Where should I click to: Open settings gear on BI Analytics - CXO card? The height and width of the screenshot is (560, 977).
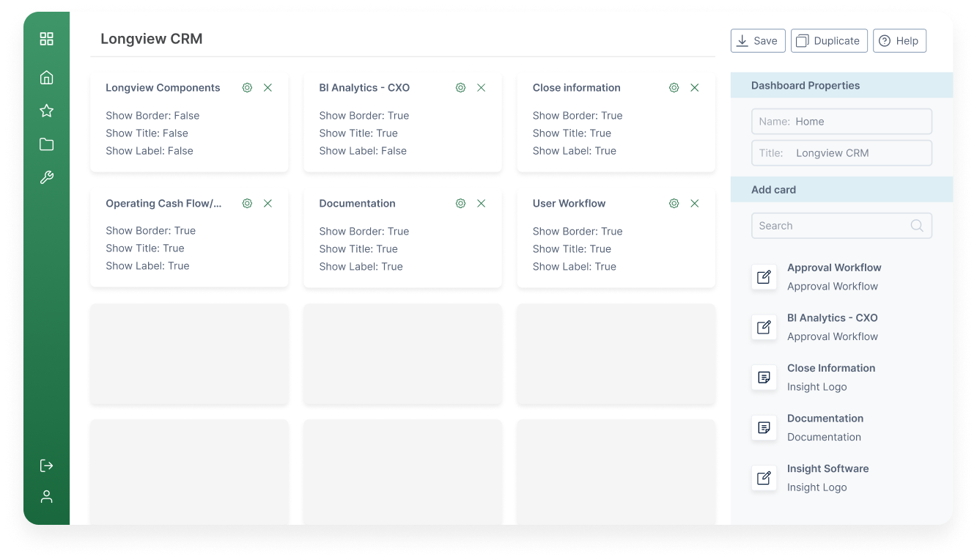(x=460, y=87)
